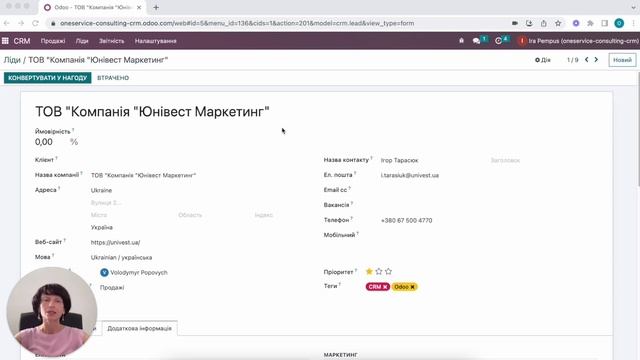Go back to Ліди breadcrumb
640x360 pixels.
click(12, 60)
